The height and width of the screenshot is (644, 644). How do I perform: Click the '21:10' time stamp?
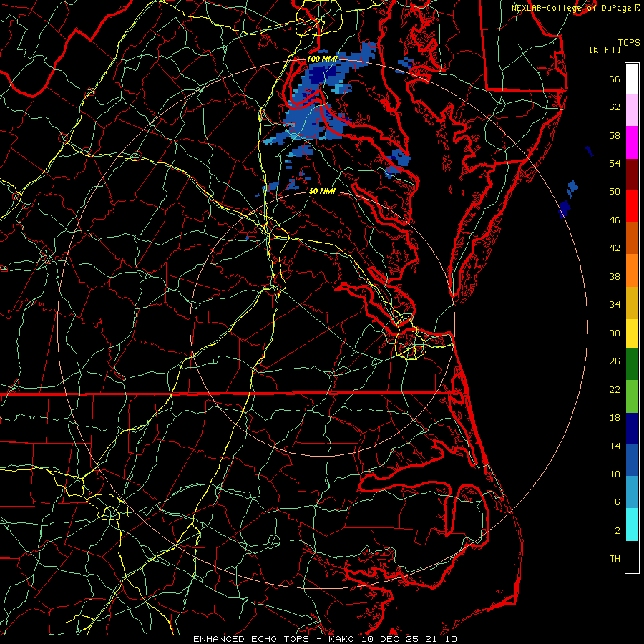444,639
